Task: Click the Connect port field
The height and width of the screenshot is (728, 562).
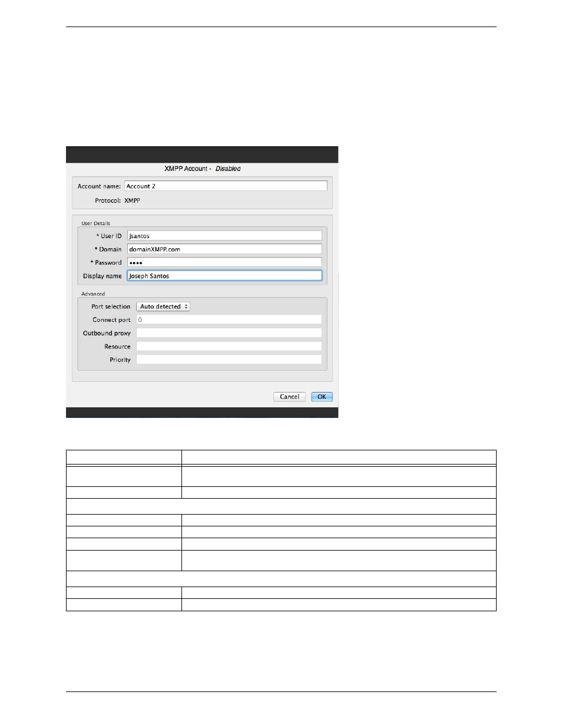Action: tap(229, 319)
